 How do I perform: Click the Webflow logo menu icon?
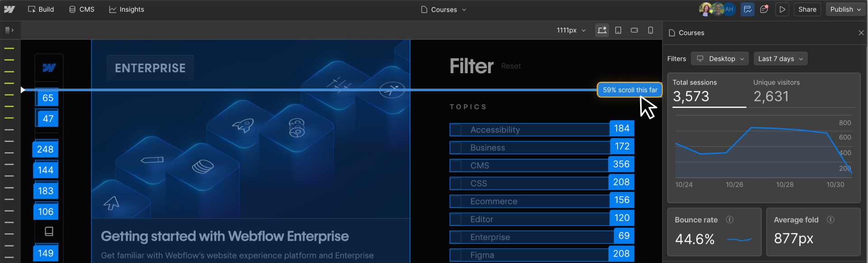point(9,9)
